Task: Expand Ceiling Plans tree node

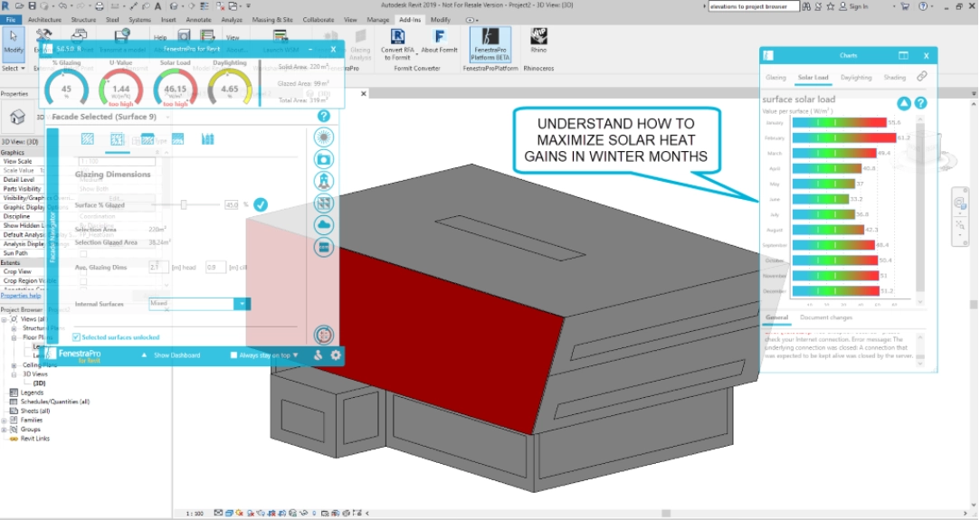Action: point(14,365)
